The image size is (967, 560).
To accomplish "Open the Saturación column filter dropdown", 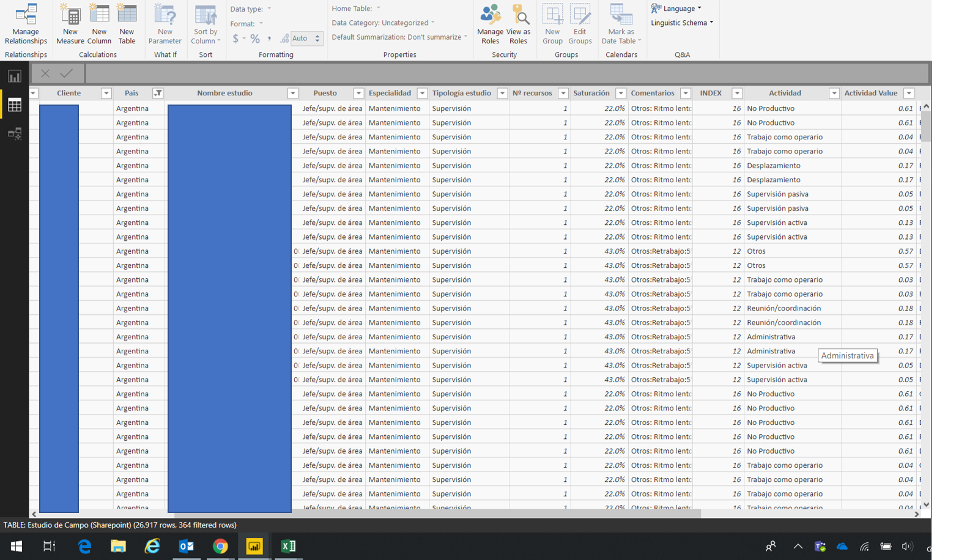I will [621, 93].
